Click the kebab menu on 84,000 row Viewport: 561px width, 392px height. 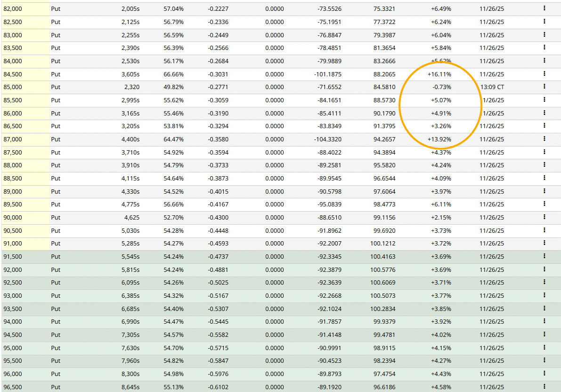click(544, 60)
